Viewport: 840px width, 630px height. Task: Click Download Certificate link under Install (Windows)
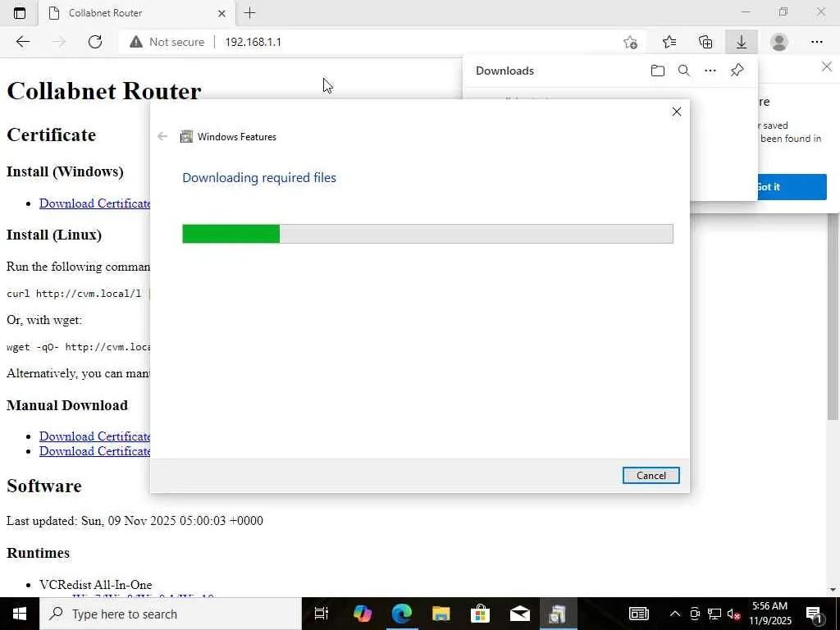point(95,203)
